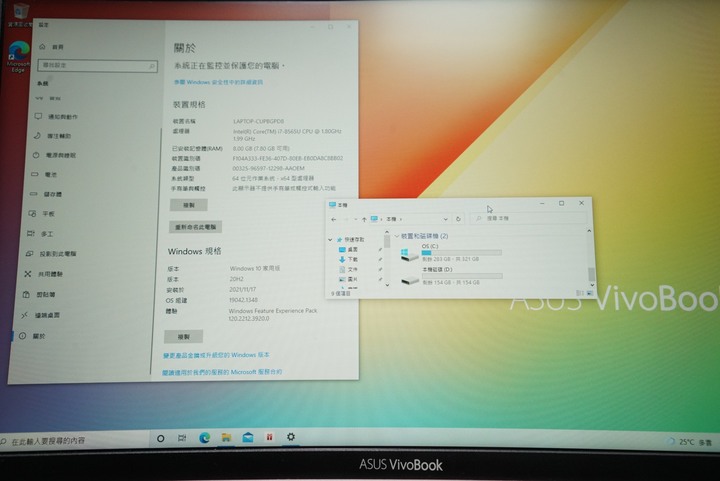Click the File Explorer search box
The height and width of the screenshot is (481, 720).
tap(529, 218)
